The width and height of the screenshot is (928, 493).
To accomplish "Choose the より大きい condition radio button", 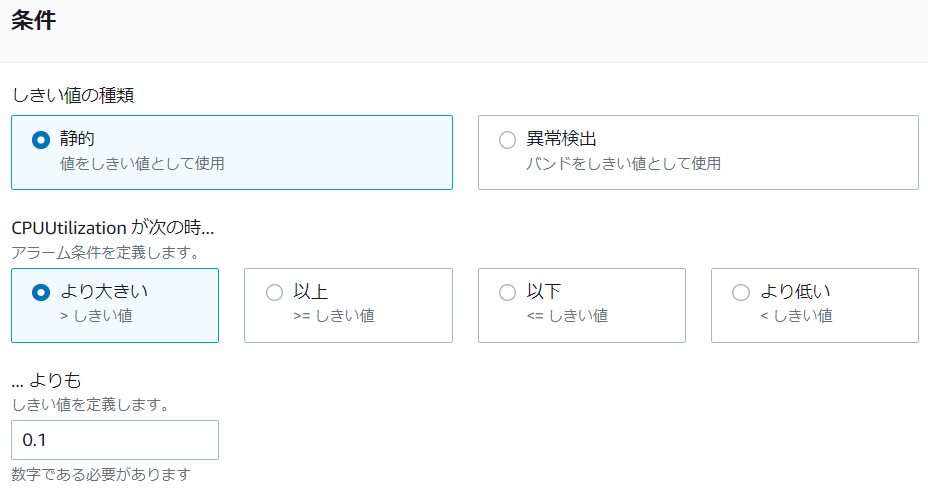I will [x=41, y=293].
